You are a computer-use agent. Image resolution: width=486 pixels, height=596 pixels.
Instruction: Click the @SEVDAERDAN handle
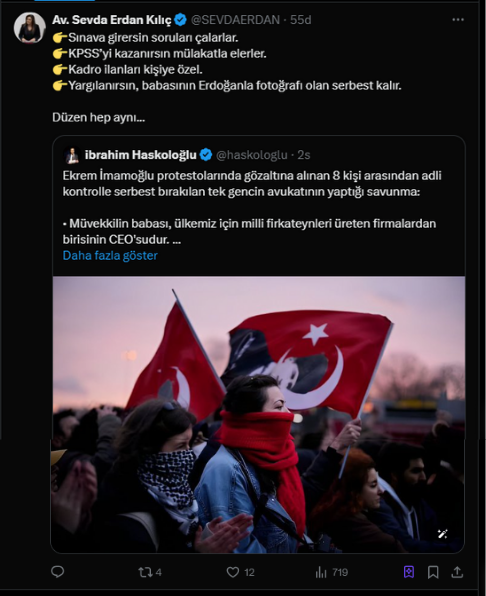point(235,20)
